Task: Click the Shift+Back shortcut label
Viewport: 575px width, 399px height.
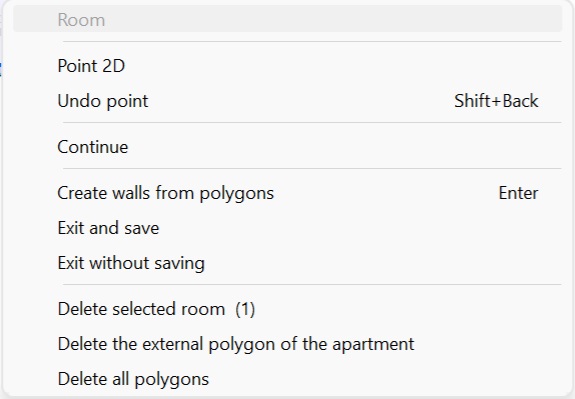Action: pos(496,101)
